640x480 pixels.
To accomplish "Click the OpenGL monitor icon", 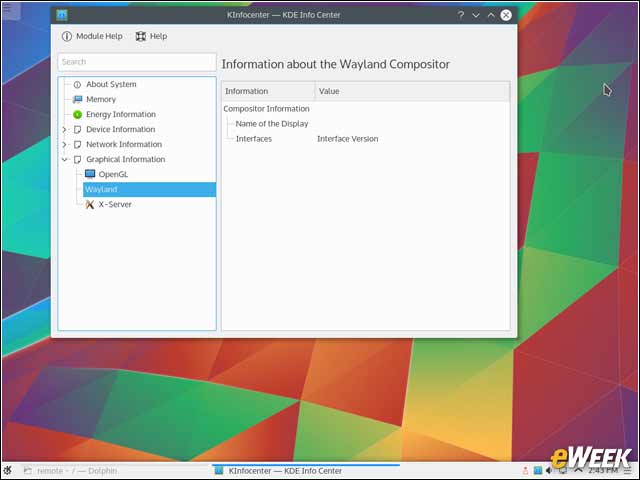I will point(90,174).
